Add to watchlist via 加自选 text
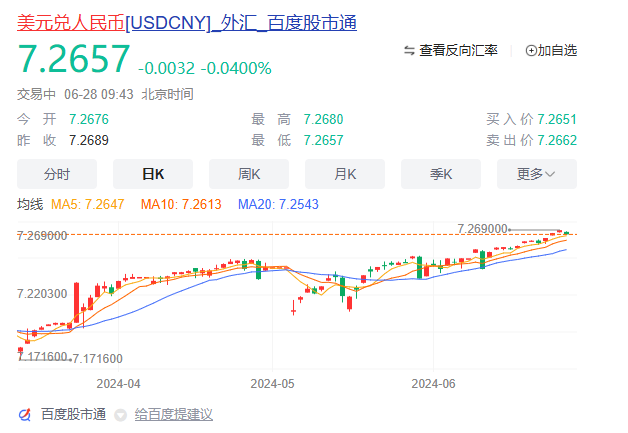Viewport: 628px width, 433px height. point(557,50)
